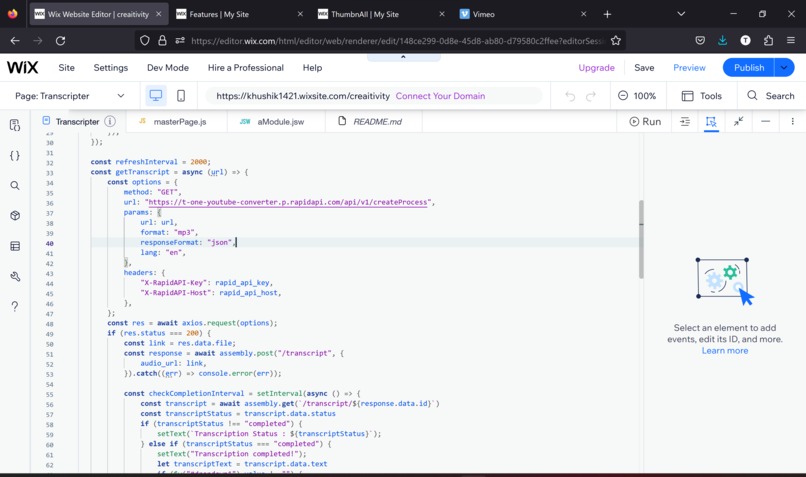Open Page Code panel in left sidebar
Image resolution: width=806 pixels, height=477 pixels.
[15, 125]
